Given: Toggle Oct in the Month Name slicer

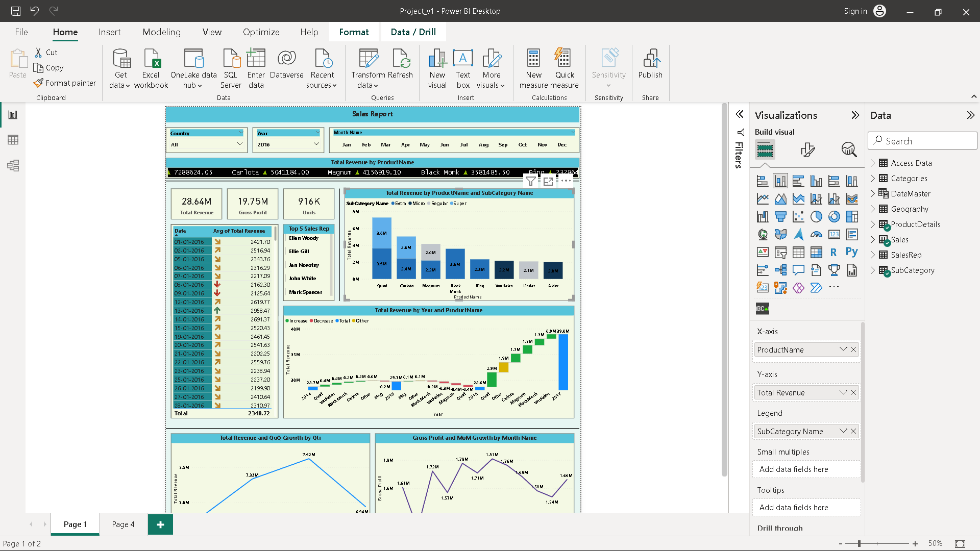Looking at the screenshot, I should [x=522, y=144].
